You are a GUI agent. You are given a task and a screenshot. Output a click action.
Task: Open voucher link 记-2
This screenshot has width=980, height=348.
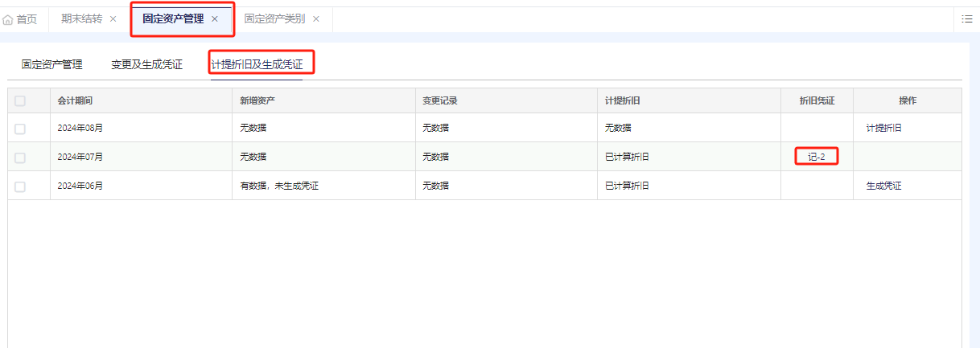[817, 157]
